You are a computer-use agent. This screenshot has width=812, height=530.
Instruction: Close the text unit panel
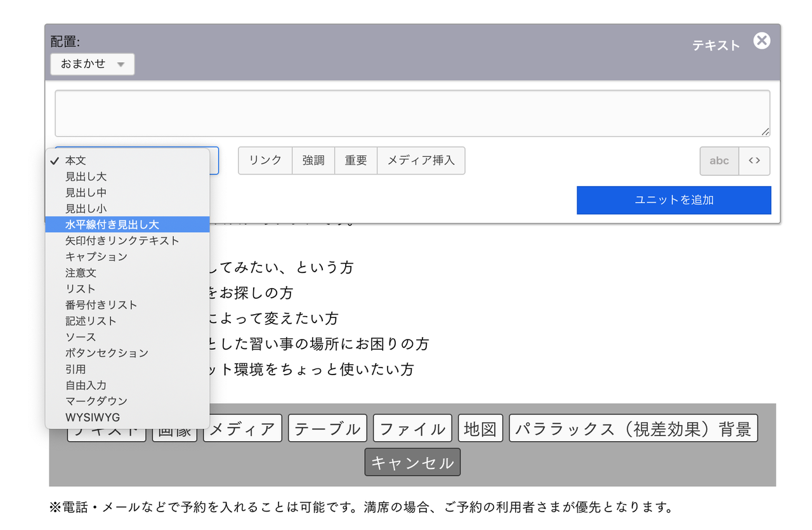(761, 41)
